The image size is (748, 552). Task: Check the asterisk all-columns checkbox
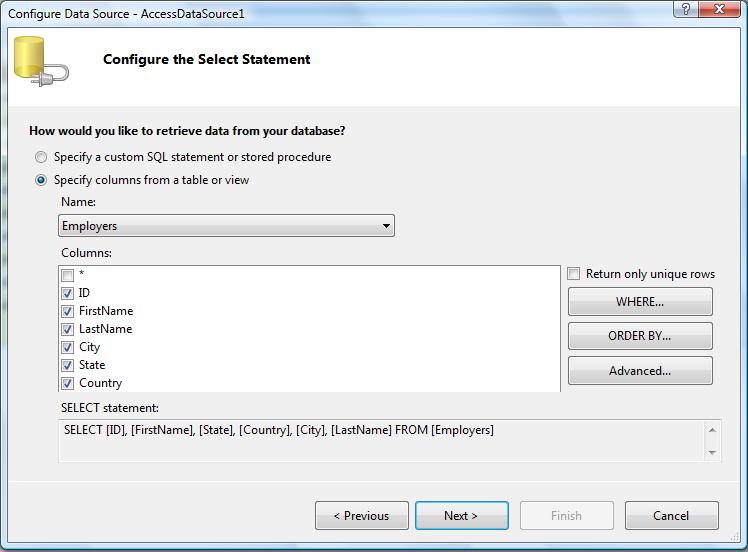coord(67,275)
